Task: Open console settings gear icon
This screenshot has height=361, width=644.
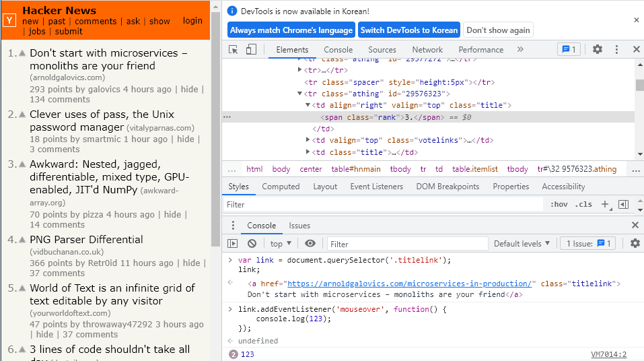Action: pos(635,243)
